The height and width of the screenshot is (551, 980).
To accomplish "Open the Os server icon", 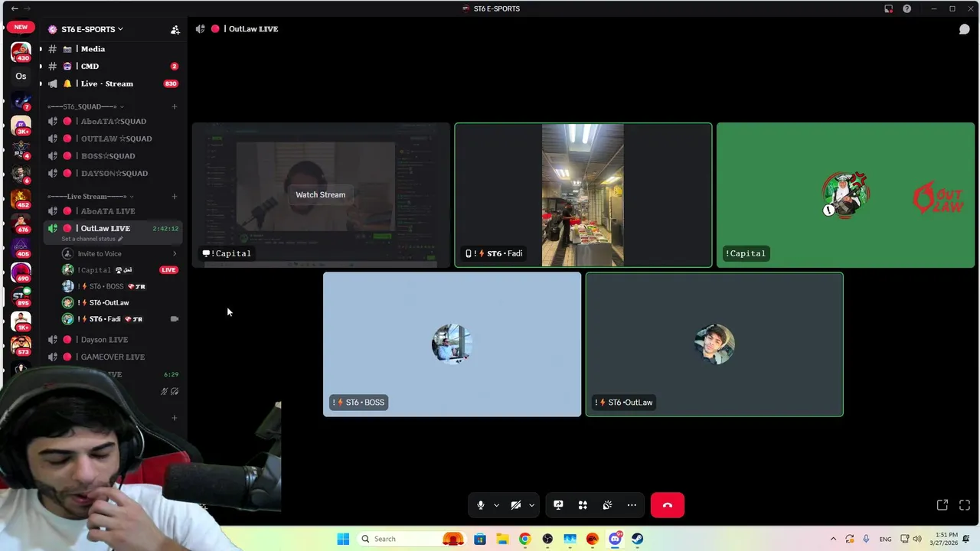I will [x=21, y=77].
